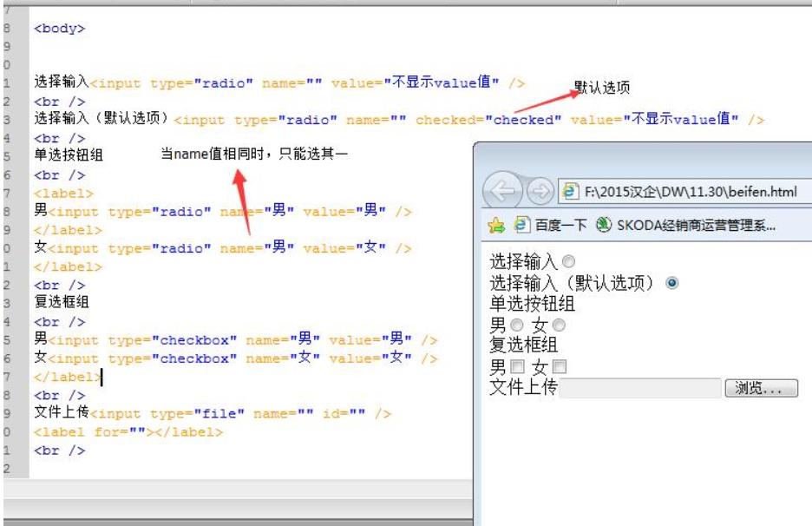The height and width of the screenshot is (526, 812).
Task: Select the 选择输入（默认选项）radio button
Action: click(x=671, y=283)
